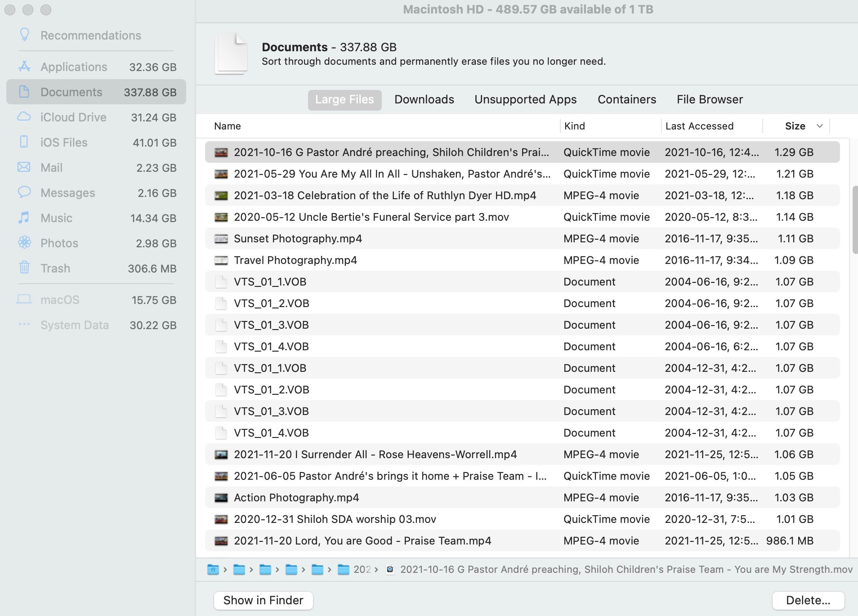This screenshot has height=616, width=858.
Task: Click the QuickTime file icon in path bar
Action: pos(390,570)
